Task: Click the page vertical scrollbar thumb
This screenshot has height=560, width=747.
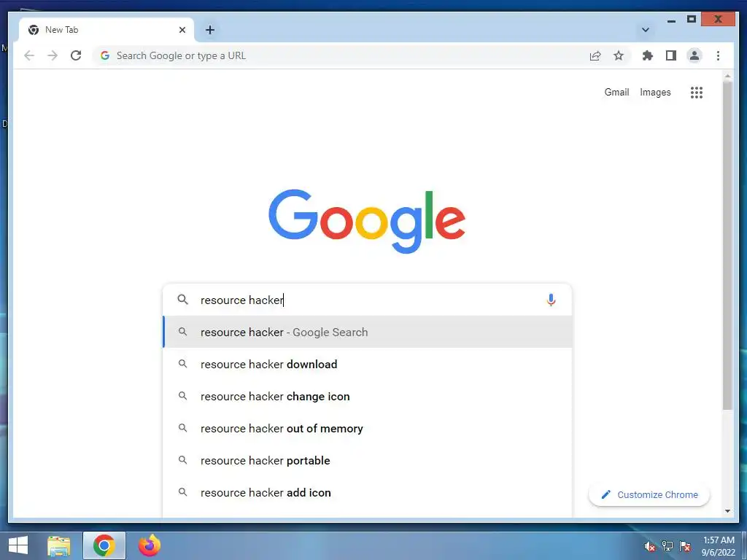Action: [x=727, y=245]
